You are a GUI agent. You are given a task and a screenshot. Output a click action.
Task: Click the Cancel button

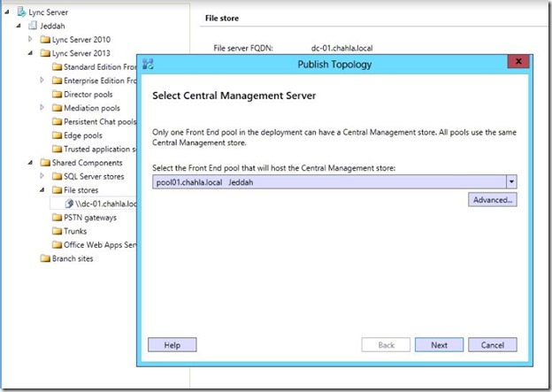(x=493, y=345)
